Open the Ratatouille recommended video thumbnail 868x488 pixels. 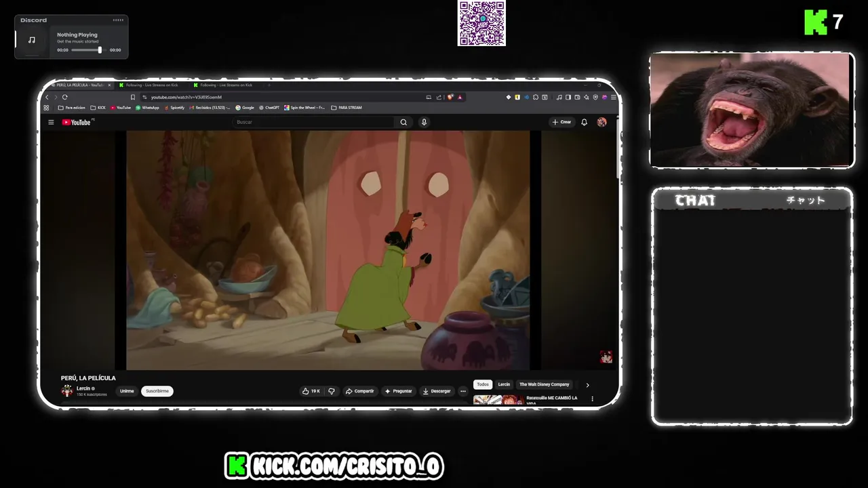(x=498, y=400)
